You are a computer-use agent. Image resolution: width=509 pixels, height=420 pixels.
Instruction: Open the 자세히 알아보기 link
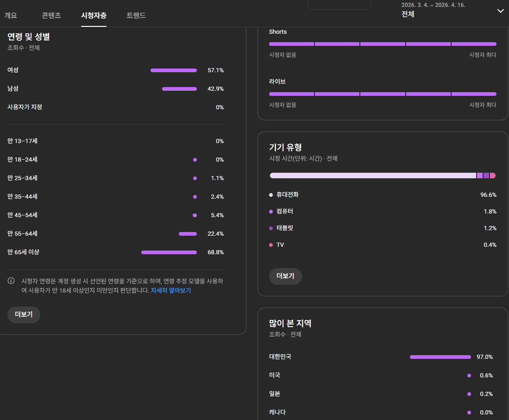pyautogui.click(x=171, y=290)
